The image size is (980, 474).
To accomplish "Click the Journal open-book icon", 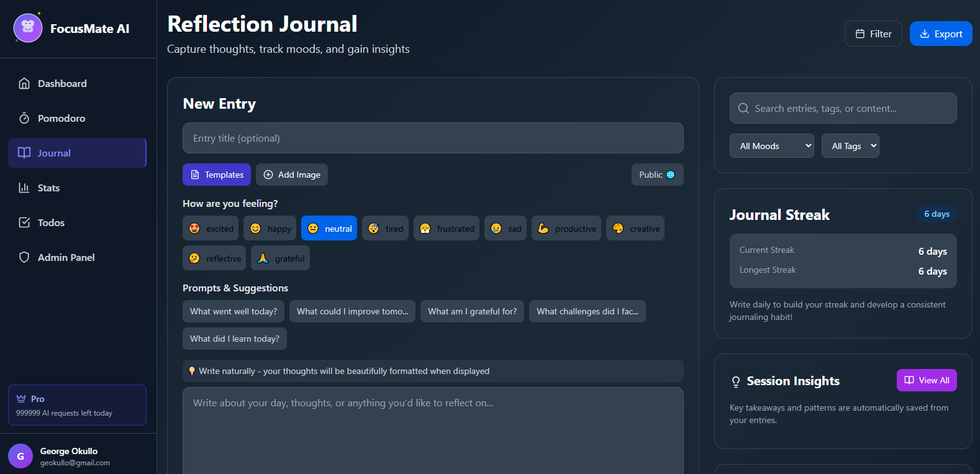I will (24, 153).
